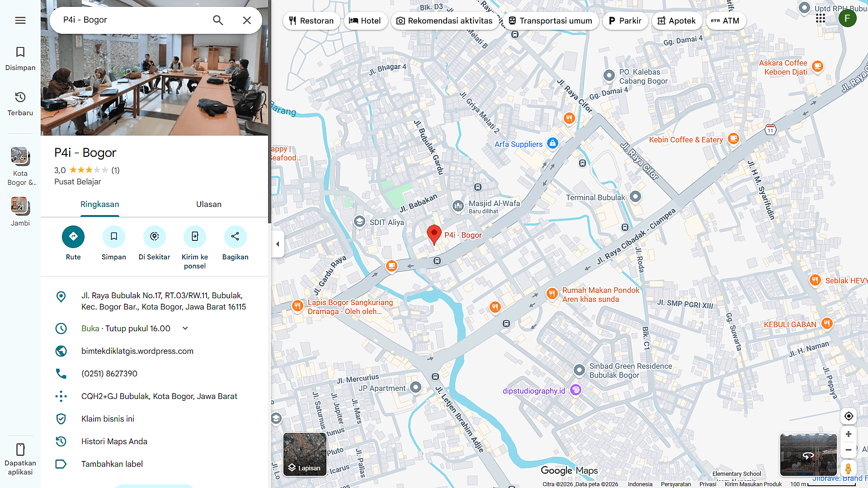Zoom out with minus button

[849, 450]
